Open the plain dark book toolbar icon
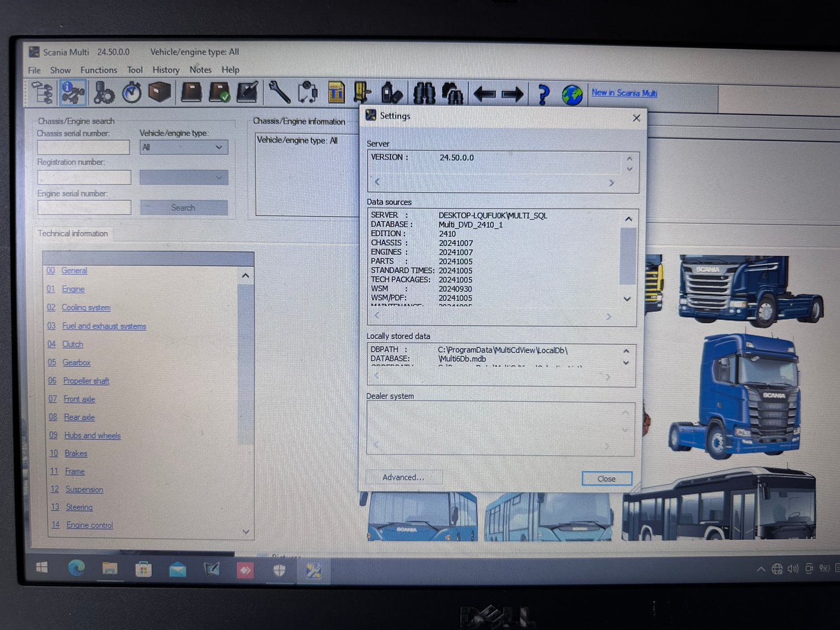This screenshot has width=840, height=630. (191, 92)
